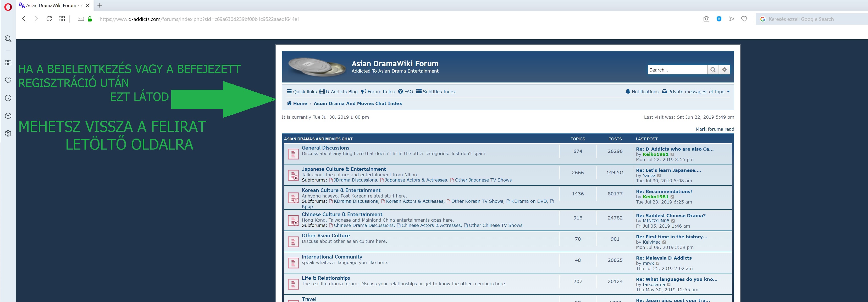The width and height of the screenshot is (868, 302).
Task: Submit forum search with magnifier button
Action: [713, 70]
